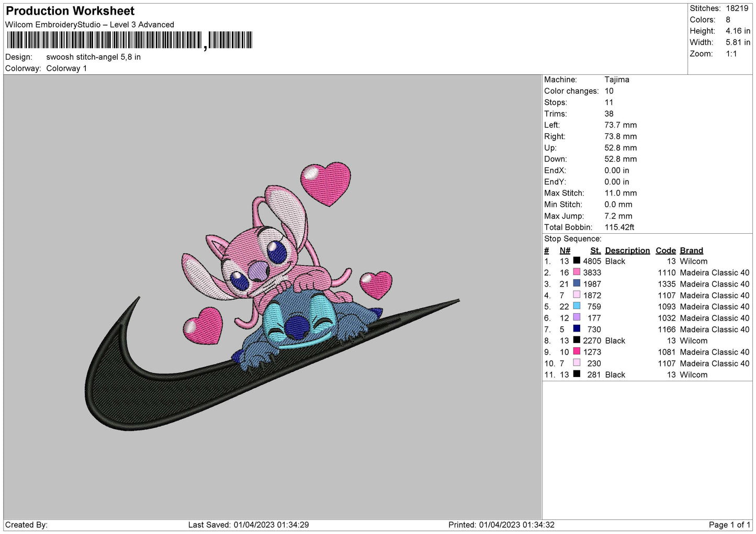The width and height of the screenshot is (756, 534).
Task: Click the black swatch in stop 1
Action: (577, 260)
